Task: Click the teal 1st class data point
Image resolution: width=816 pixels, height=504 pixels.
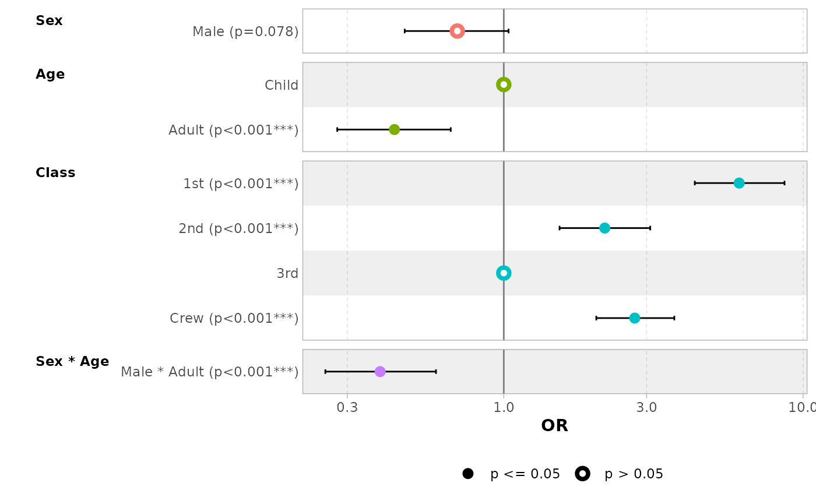Action: pos(738,183)
